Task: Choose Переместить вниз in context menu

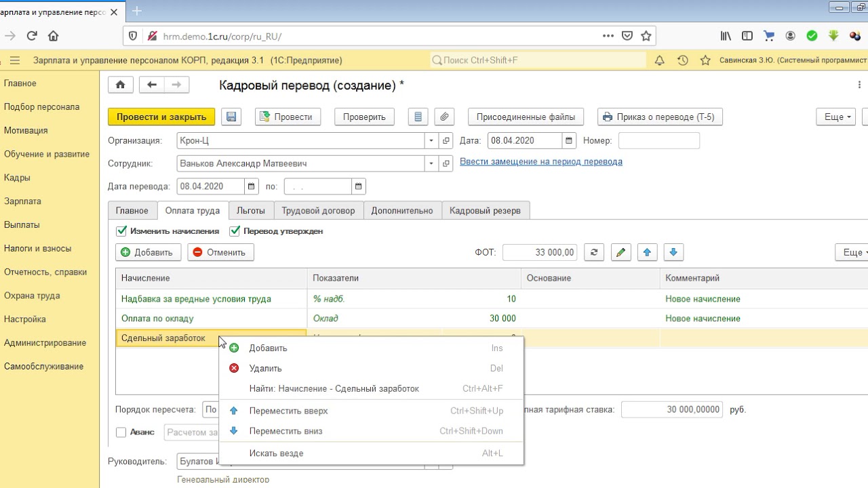Action: (371, 431)
